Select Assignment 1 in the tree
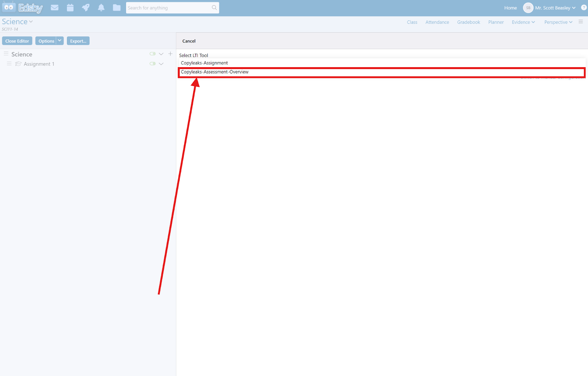Screen dimensions: 588x376 point(39,64)
